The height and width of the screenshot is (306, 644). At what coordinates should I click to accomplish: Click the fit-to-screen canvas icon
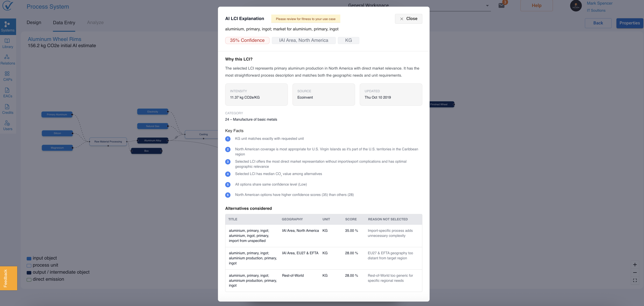[635, 280]
